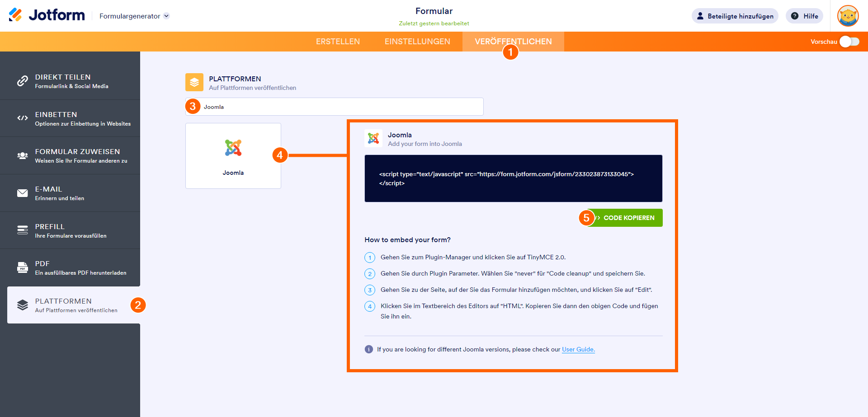868x417 pixels.
Task: Click step 4 text about HTML editor
Action: click(519, 311)
